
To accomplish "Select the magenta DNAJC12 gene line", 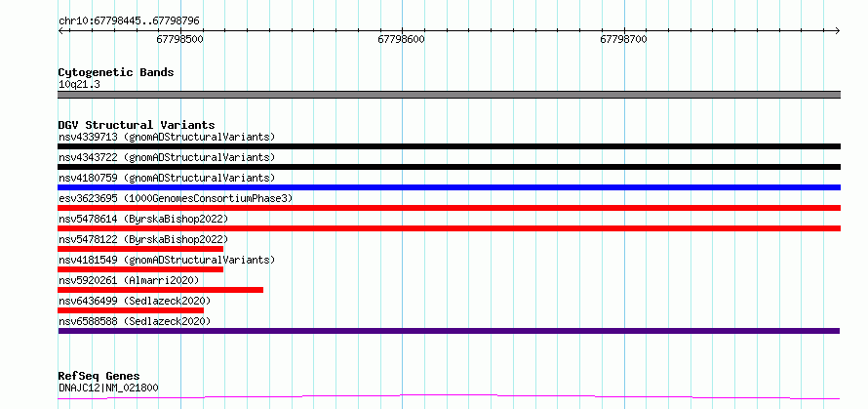I will [449, 397].
